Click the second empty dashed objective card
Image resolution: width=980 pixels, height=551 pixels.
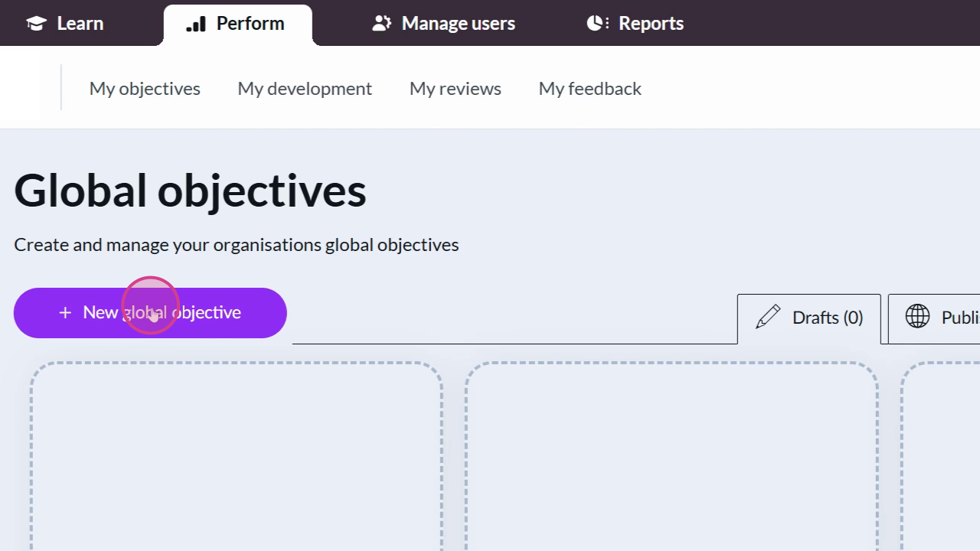click(x=671, y=459)
